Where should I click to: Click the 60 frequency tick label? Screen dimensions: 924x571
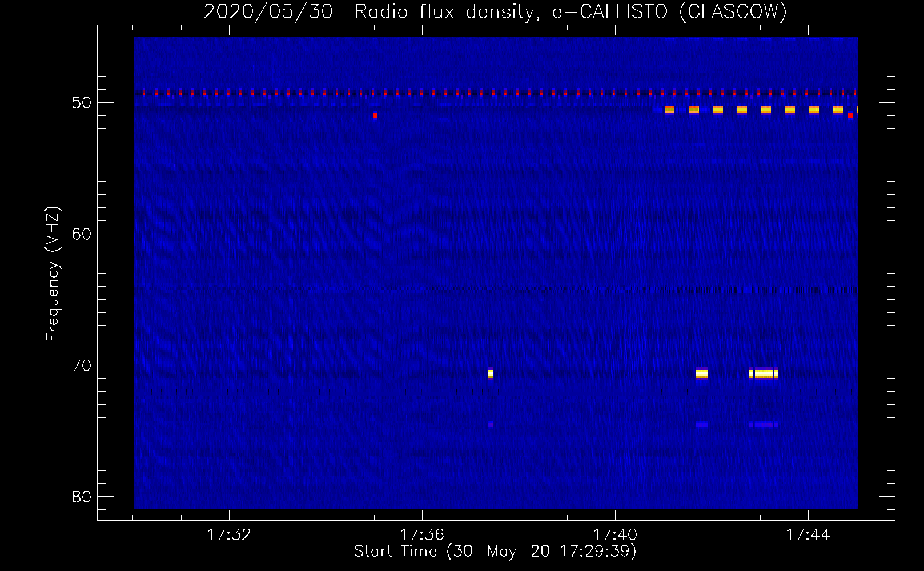pyautogui.click(x=82, y=234)
